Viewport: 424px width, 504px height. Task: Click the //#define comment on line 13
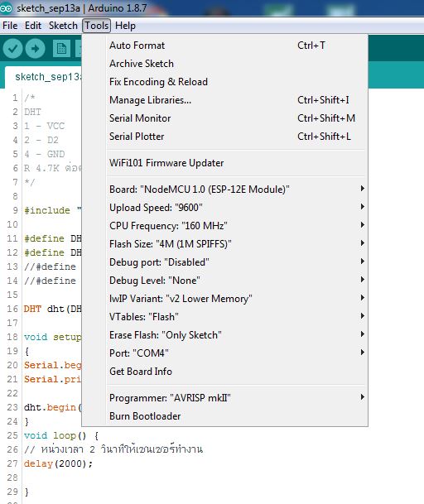[x=50, y=266]
